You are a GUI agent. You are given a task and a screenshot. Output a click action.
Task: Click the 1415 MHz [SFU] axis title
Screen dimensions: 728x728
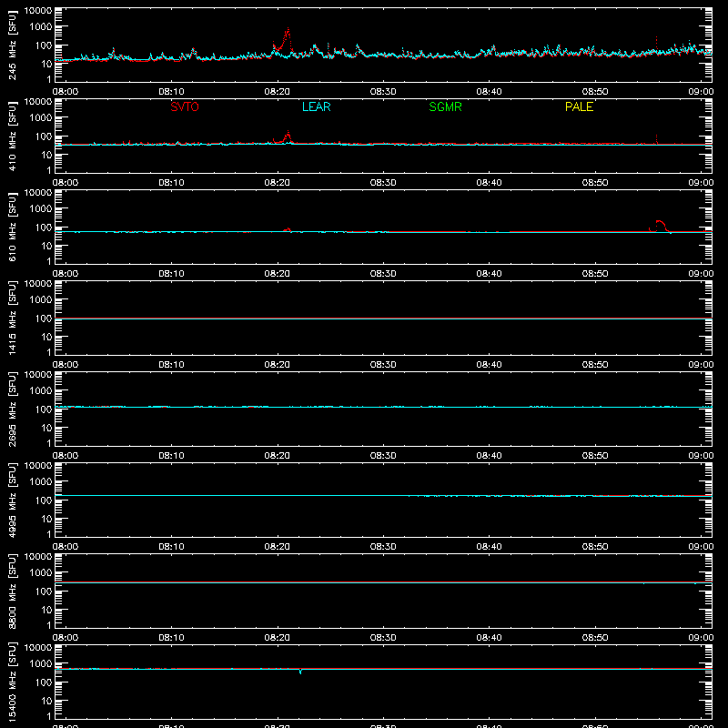pos(12,318)
